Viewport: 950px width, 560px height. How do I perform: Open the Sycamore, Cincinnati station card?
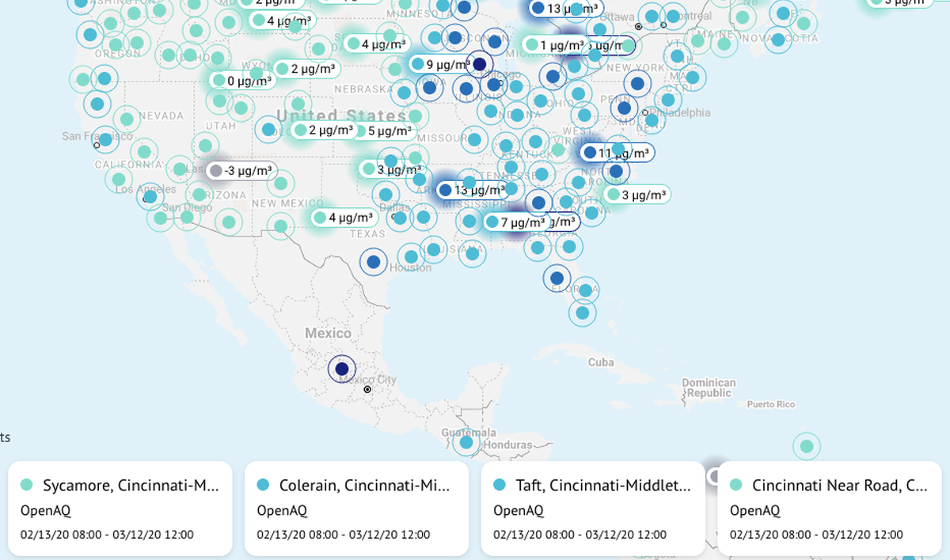pyautogui.click(x=120, y=509)
